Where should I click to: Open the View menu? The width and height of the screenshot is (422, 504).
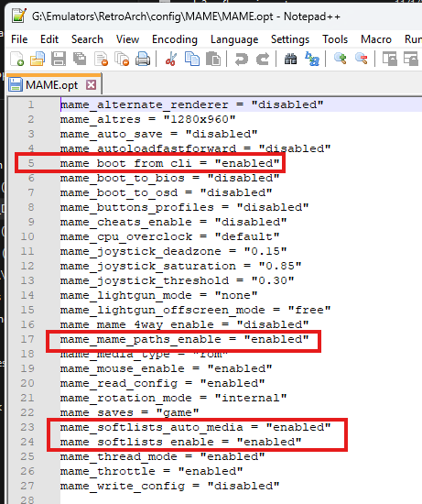point(127,39)
